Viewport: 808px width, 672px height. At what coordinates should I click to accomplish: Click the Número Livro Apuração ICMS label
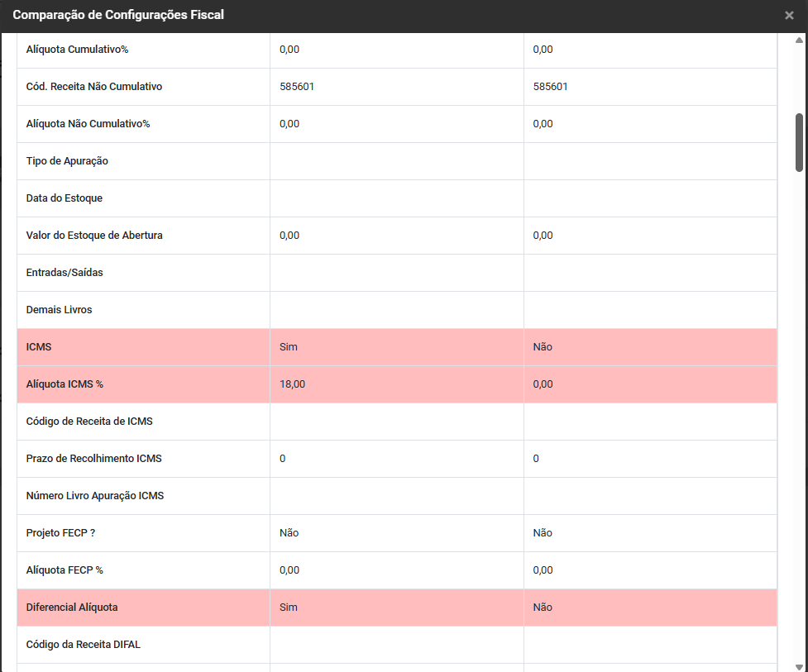coord(95,496)
